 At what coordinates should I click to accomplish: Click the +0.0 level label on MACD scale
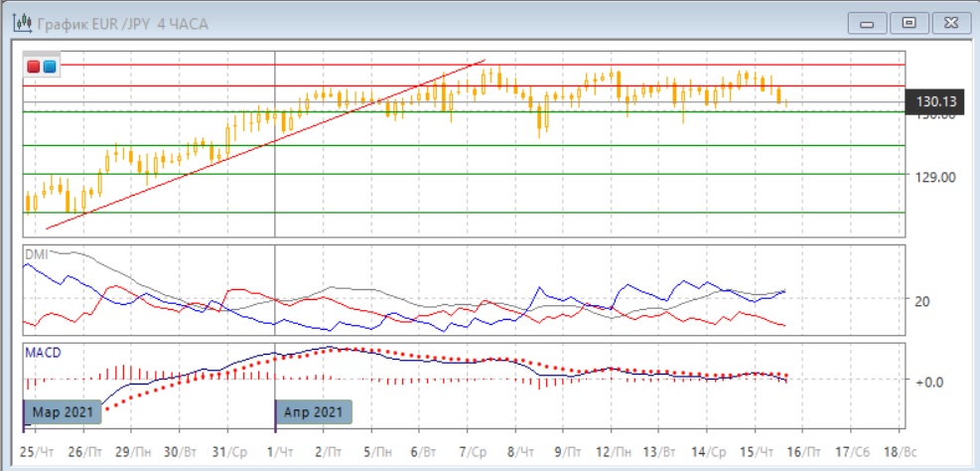[926, 381]
